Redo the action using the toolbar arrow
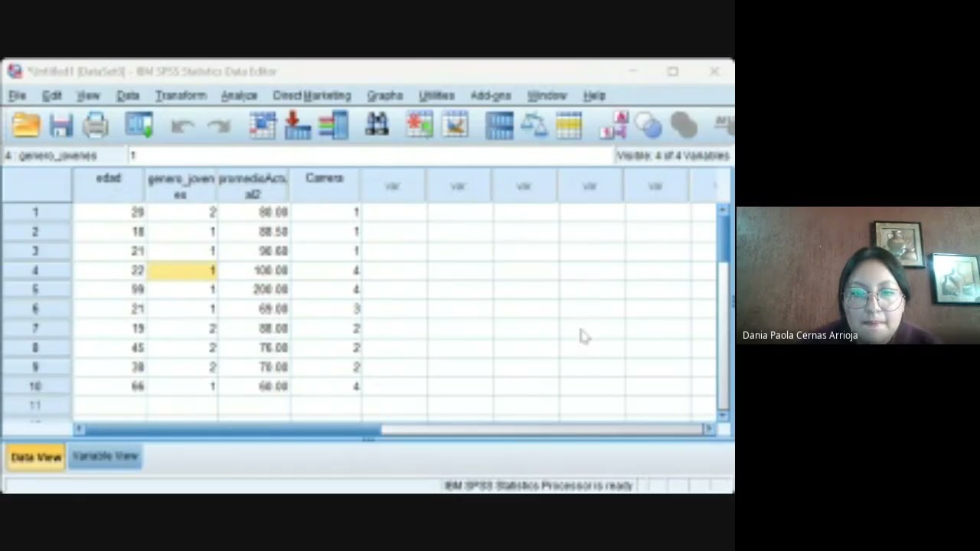Viewport: 980px width, 551px height. click(x=219, y=126)
